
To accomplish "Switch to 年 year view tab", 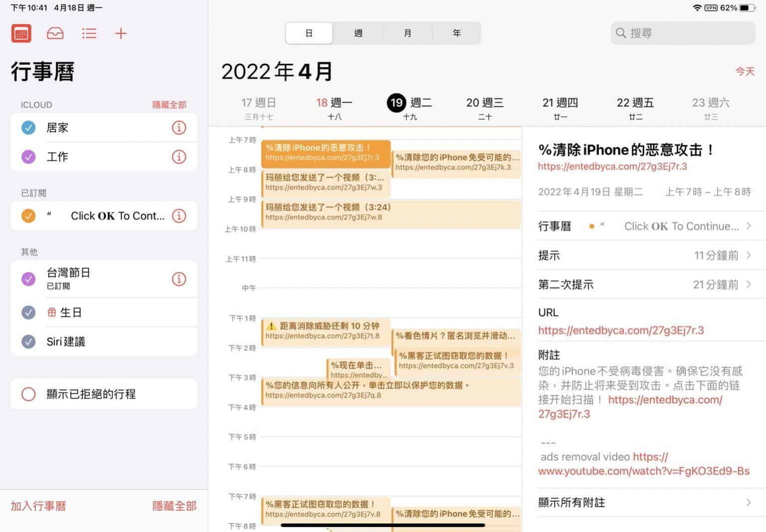I will click(x=456, y=33).
